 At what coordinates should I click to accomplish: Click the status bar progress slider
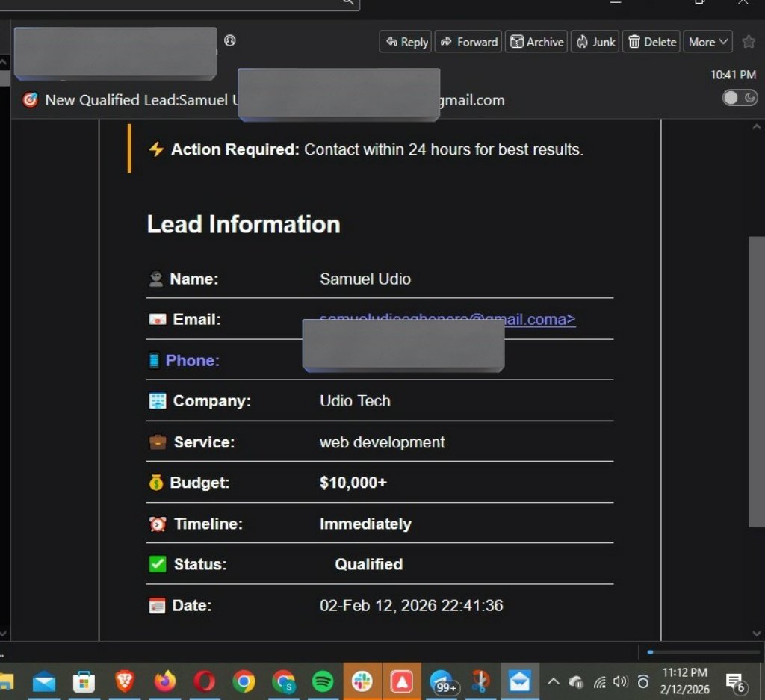(x=703, y=651)
